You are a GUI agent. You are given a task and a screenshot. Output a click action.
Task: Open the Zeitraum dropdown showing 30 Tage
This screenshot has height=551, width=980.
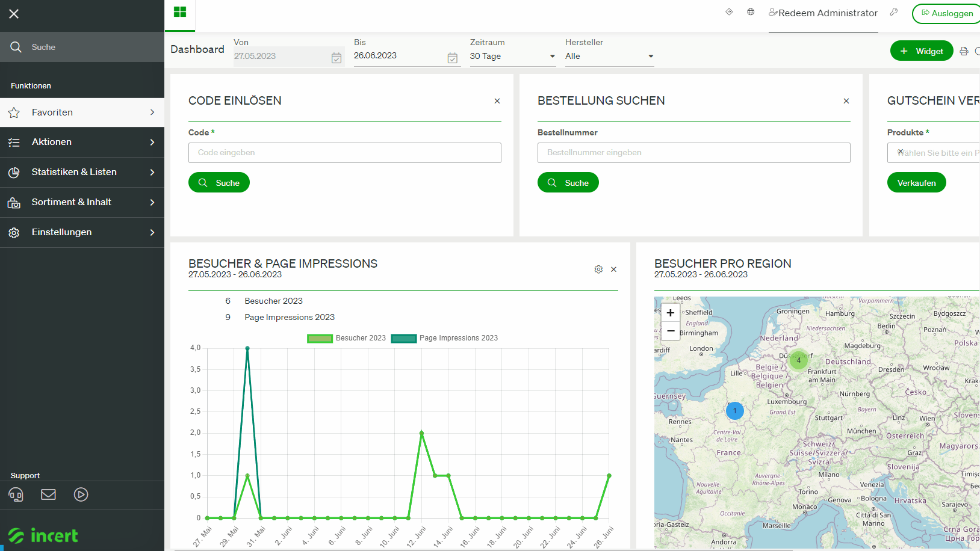click(x=513, y=56)
